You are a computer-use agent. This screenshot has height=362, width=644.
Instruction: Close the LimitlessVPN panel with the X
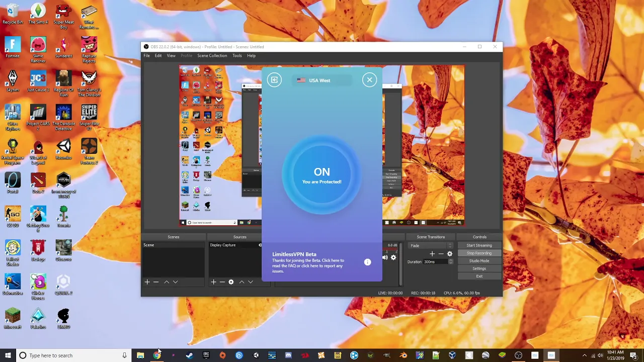(369, 80)
